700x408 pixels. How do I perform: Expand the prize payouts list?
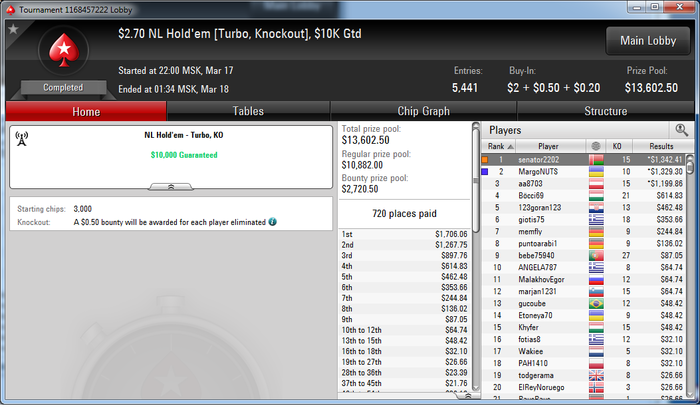pos(467,396)
